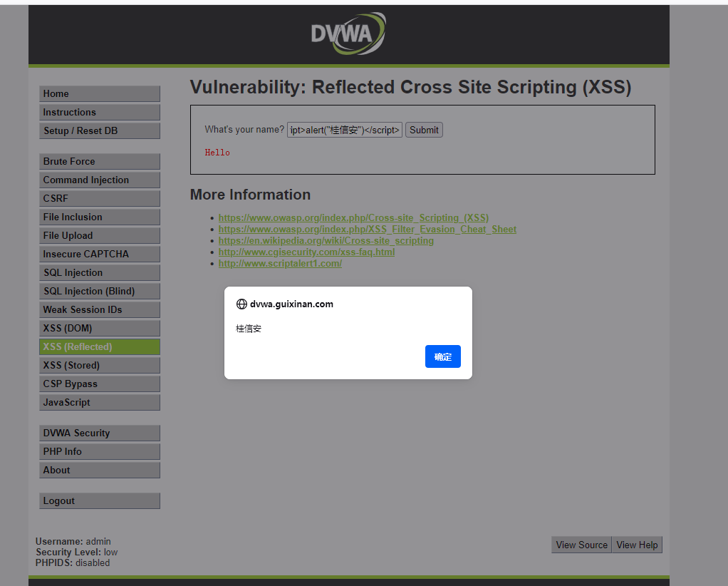Viewport: 728px width, 586px height.
Task: Open DVWA Security settings
Action: tap(99, 433)
